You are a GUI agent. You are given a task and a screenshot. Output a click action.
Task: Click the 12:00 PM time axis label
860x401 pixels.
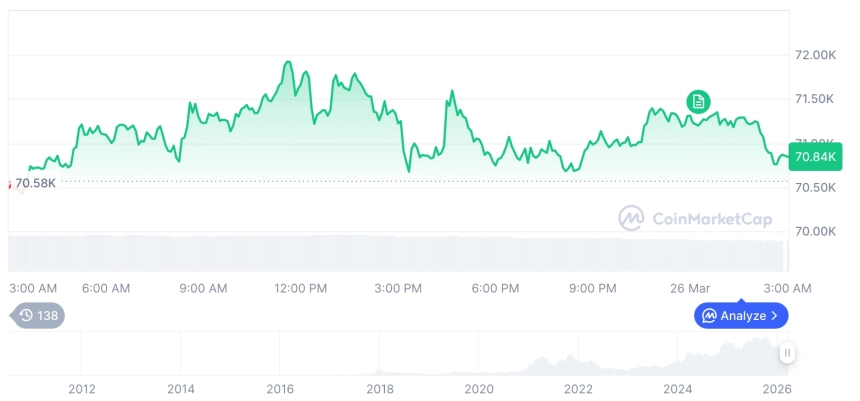click(301, 288)
